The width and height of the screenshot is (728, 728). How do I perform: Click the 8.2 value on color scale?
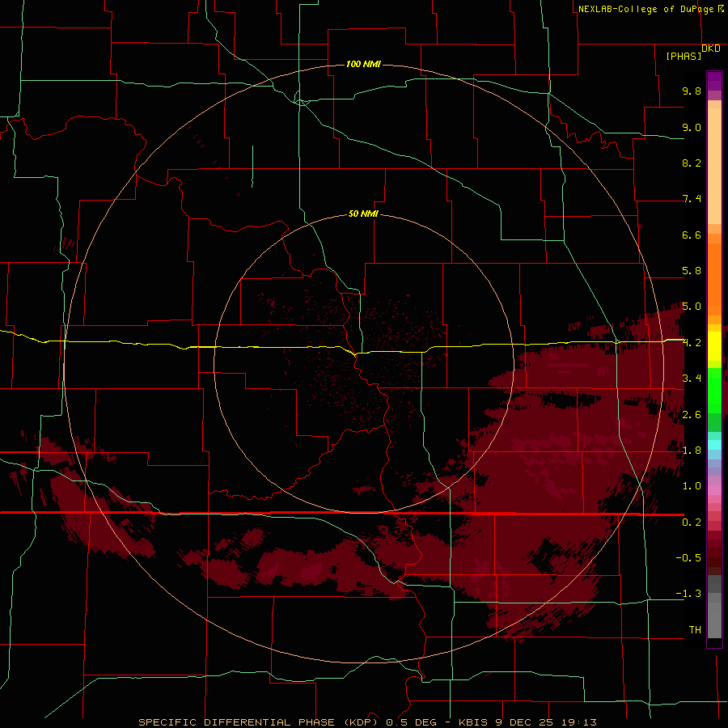692,163
